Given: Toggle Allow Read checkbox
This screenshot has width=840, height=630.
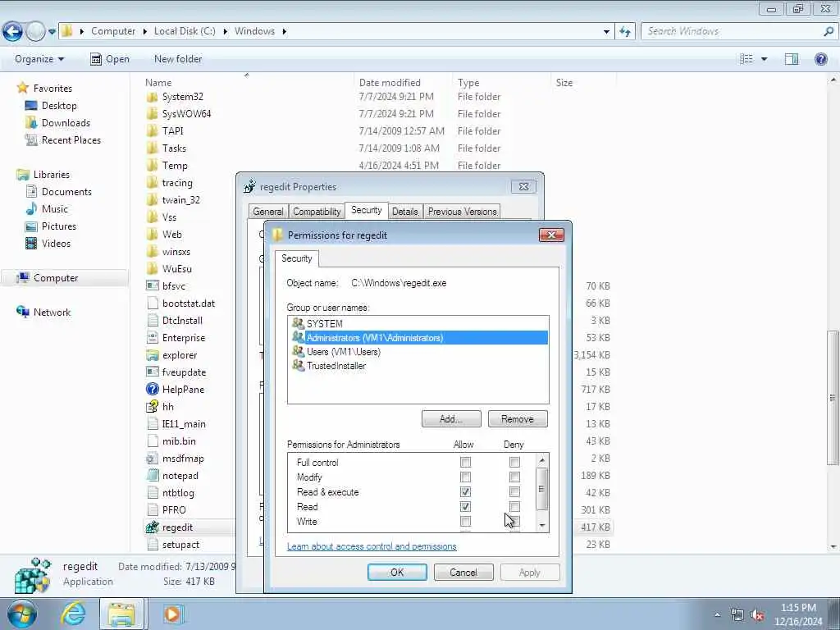Looking at the screenshot, I should (x=466, y=507).
